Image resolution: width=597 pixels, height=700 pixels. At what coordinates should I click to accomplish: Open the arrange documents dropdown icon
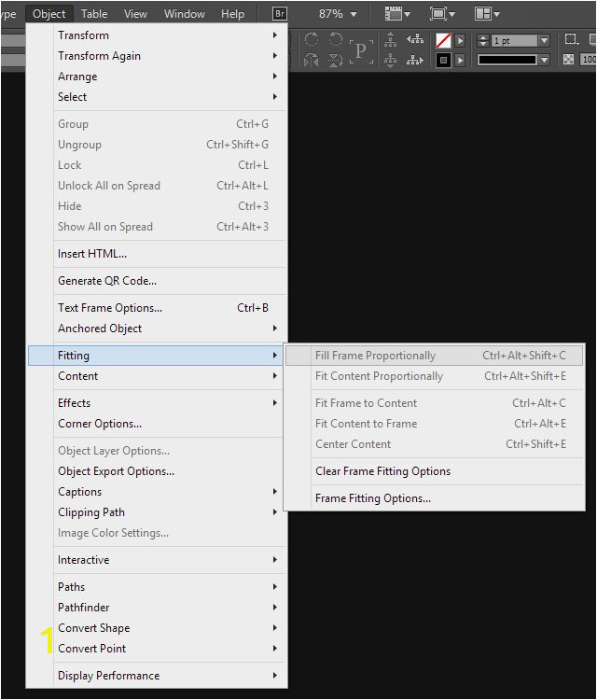tap(487, 14)
